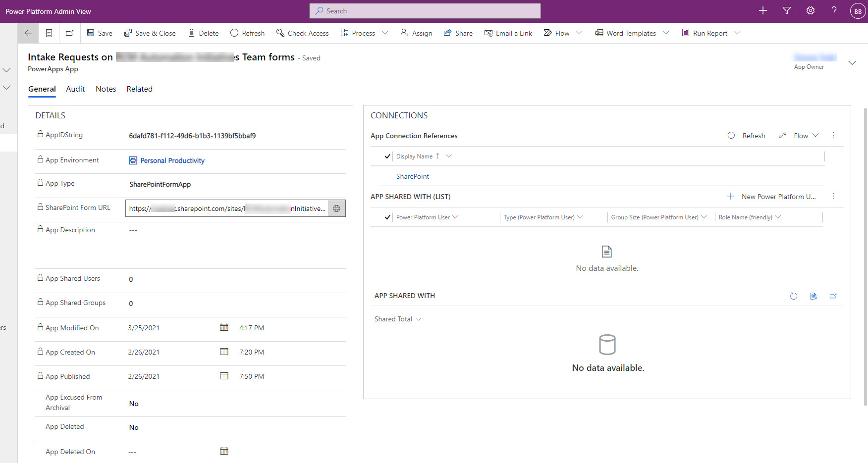Expand the Shared Total dropdown
Image resolution: width=868 pixels, height=463 pixels.
click(x=419, y=319)
